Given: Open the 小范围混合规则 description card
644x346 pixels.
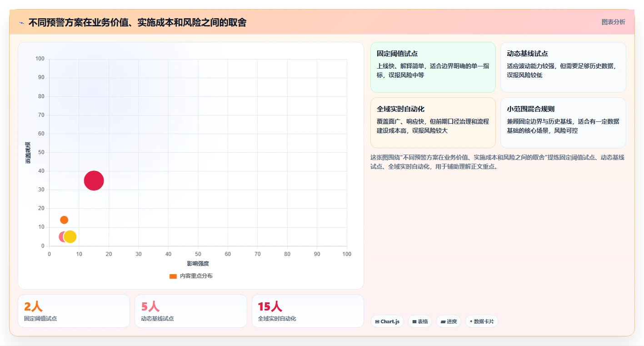Looking at the screenshot, I should click(x=563, y=123).
